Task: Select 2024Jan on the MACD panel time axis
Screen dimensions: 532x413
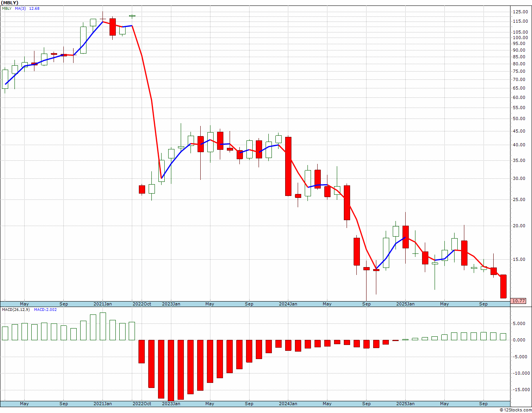Action: (x=288, y=404)
